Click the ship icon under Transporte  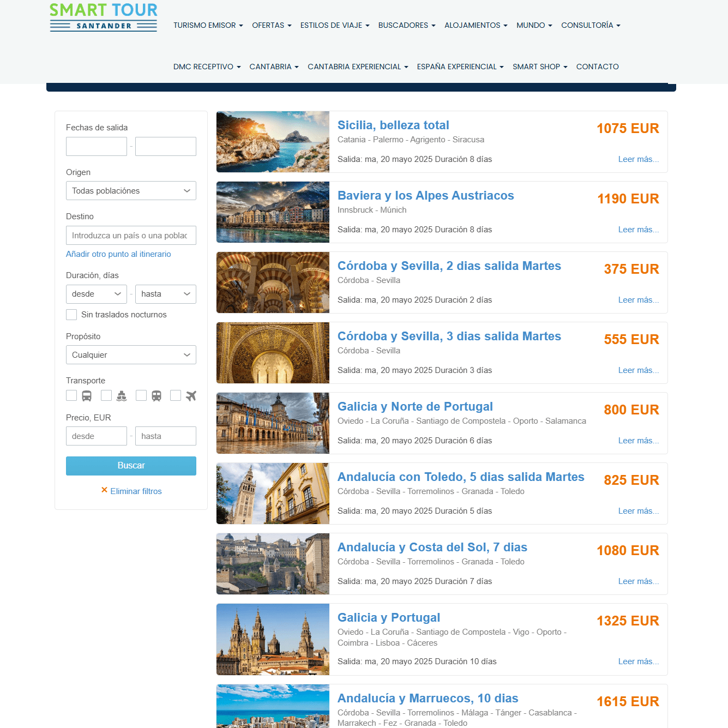pyautogui.click(x=122, y=396)
